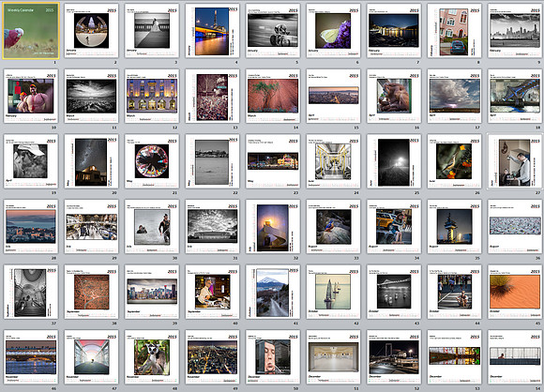Image resolution: width=544 pixels, height=392 pixels.
Task: Select slide 41 snowy mountain path
Action: click(x=273, y=292)
